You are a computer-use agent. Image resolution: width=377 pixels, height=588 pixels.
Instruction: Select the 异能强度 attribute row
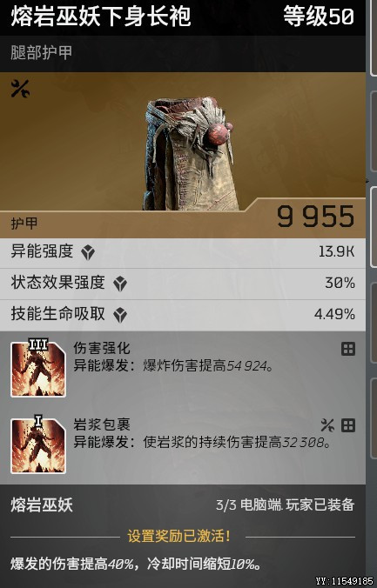point(183,252)
